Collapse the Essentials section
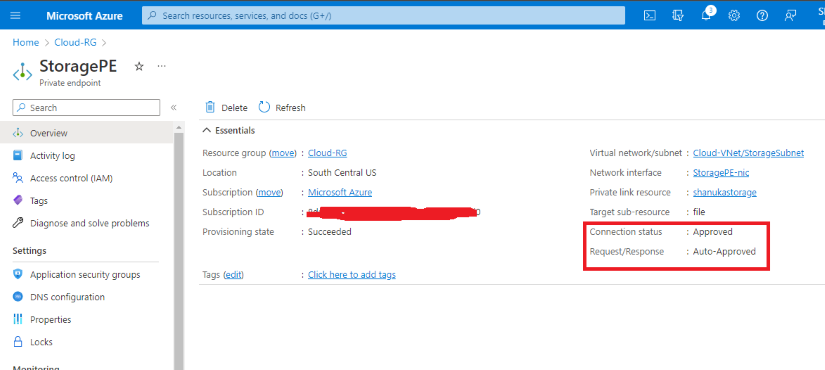 207,131
